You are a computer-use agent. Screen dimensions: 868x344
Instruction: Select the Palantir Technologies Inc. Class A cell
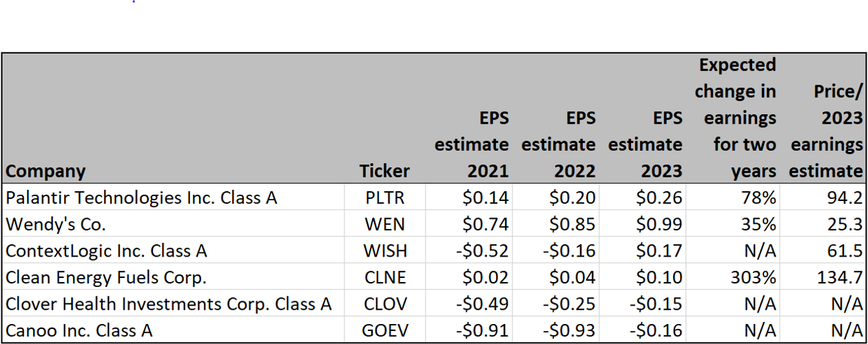point(141,198)
